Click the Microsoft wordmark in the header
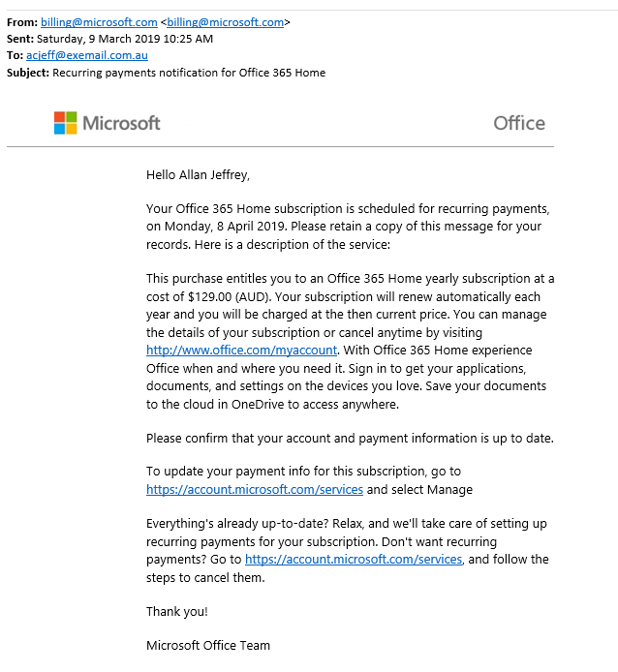This screenshot has height=672, width=618. 121,123
